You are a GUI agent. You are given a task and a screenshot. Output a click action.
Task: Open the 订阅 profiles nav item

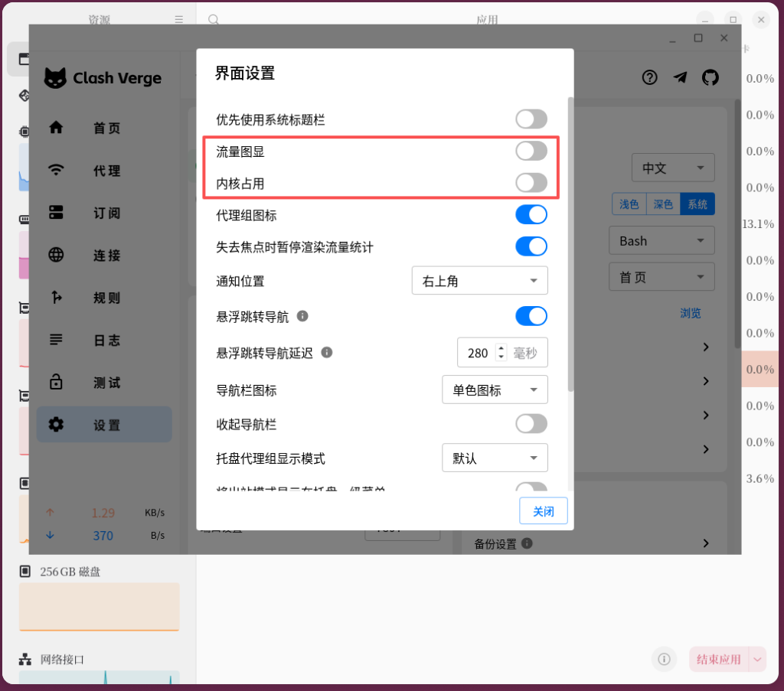pos(104,213)
